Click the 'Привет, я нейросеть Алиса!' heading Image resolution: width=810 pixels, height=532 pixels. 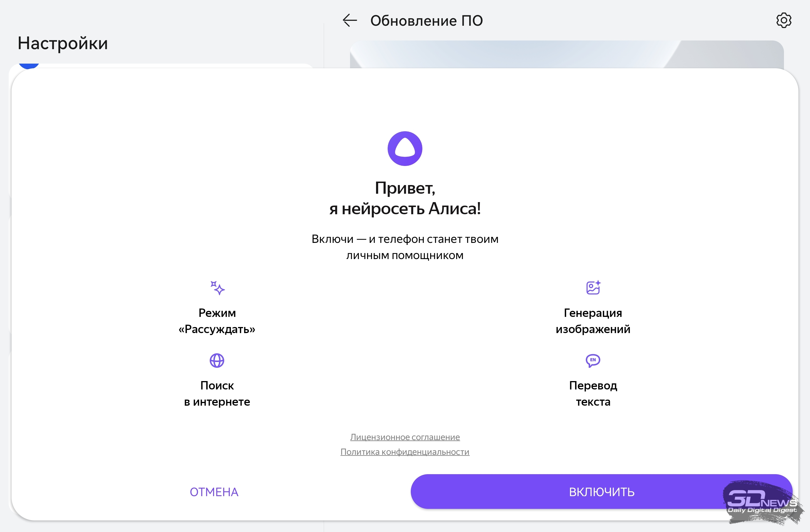pos(405,198)
